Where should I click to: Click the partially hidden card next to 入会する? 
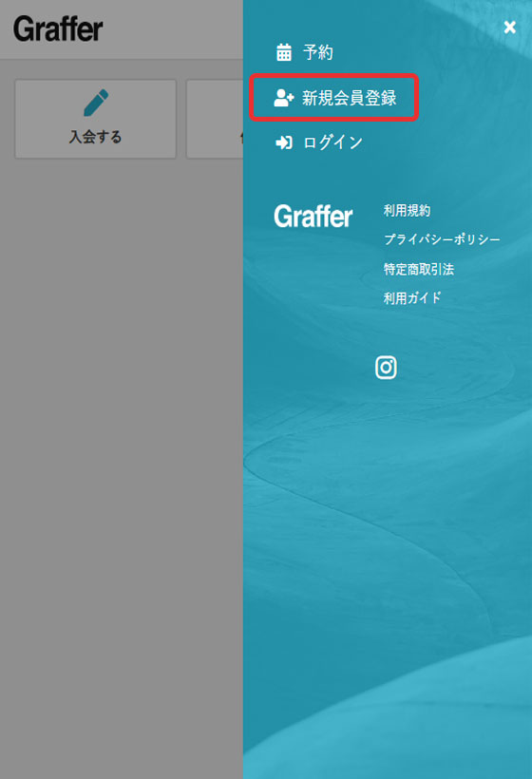pyautogui.click(x=215, y=120)
